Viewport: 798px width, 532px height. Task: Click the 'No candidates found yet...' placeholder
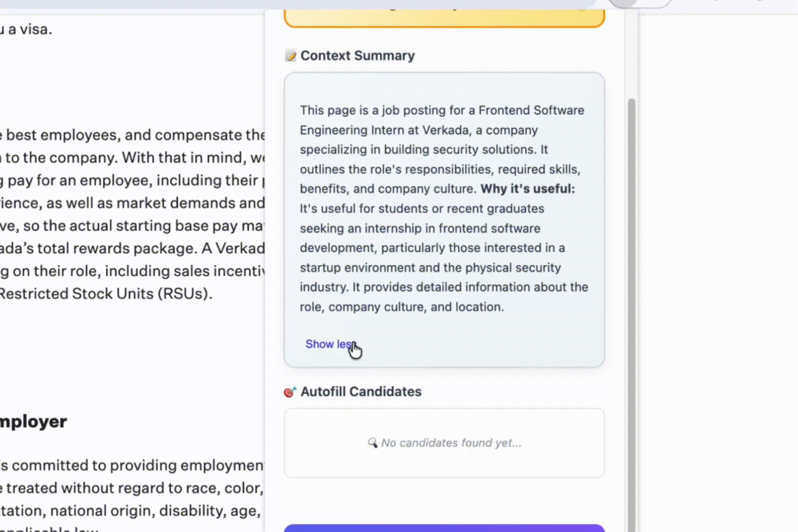451,443
